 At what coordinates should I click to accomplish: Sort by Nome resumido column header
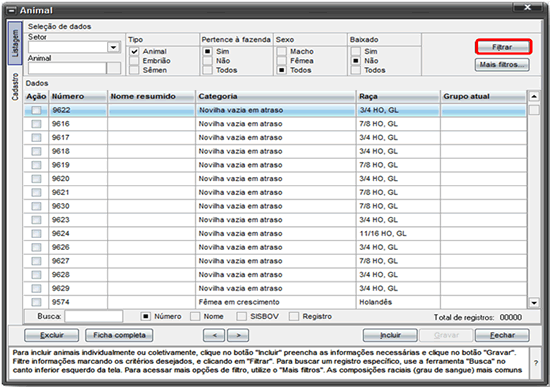[x=152, y=96]
